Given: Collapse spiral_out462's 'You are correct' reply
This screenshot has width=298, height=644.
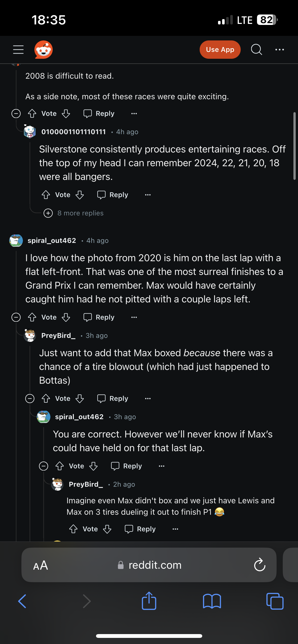Looking at the screenshot, I should 44,466.
